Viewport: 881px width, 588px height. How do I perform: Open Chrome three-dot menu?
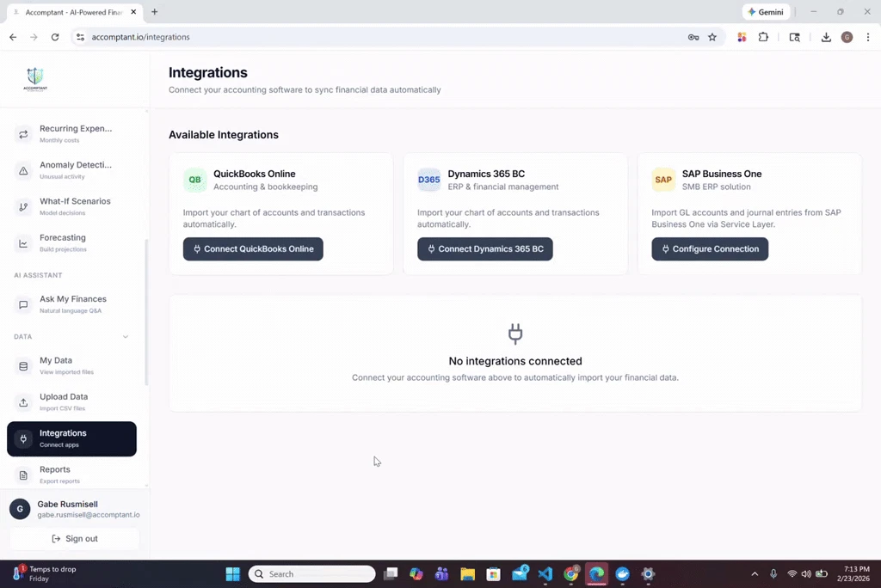[x=868, y=37]
